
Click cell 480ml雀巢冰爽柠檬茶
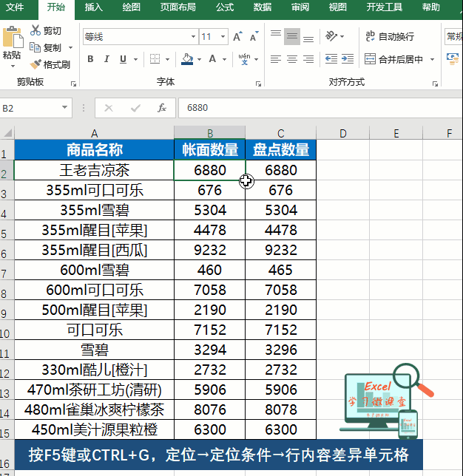[x=94, y=409]
